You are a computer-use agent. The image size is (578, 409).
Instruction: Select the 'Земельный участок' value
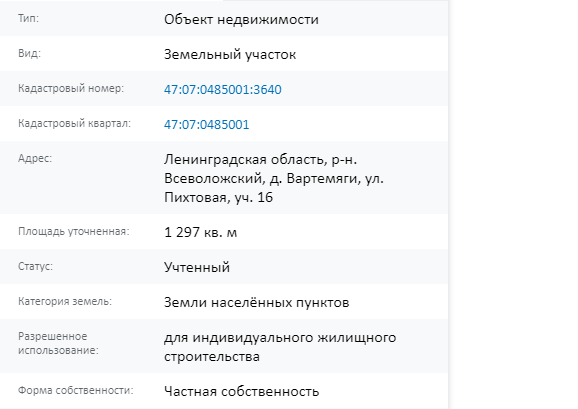click(230, 55)
